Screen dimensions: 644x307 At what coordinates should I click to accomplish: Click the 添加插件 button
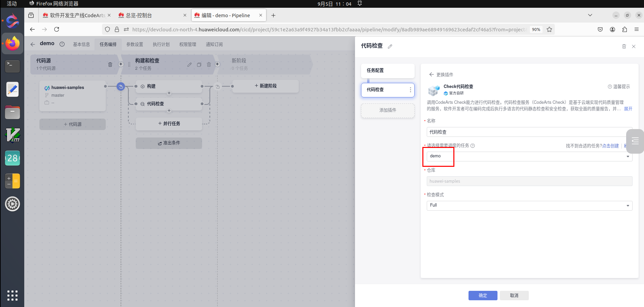click(x=388, y=111)
